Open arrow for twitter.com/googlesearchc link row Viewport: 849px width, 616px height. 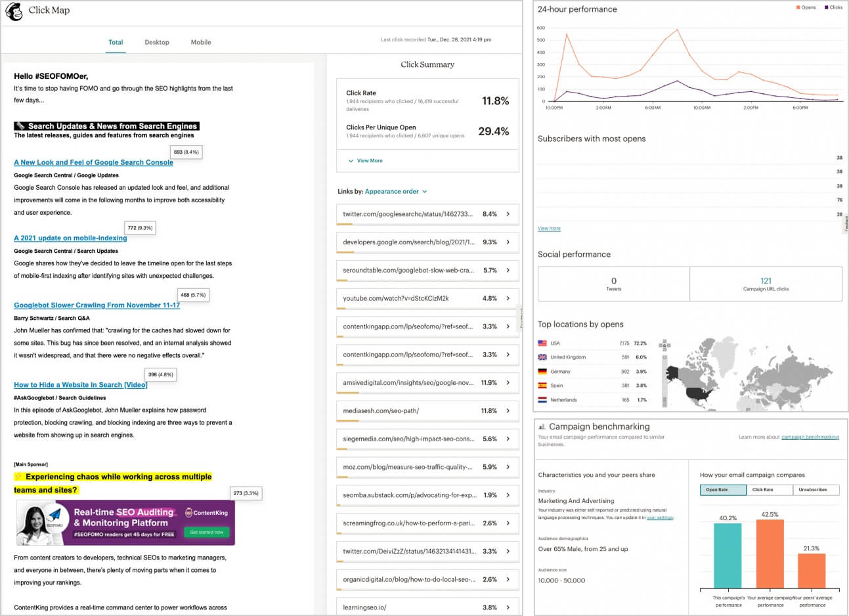[x=508, y=214]
